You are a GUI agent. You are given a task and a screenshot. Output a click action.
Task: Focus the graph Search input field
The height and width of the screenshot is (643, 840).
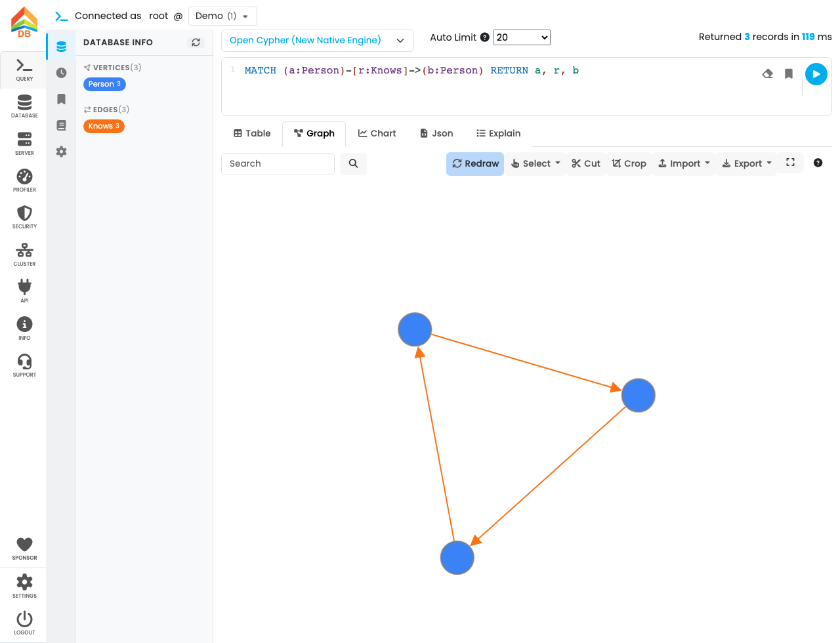coord(278,163)
